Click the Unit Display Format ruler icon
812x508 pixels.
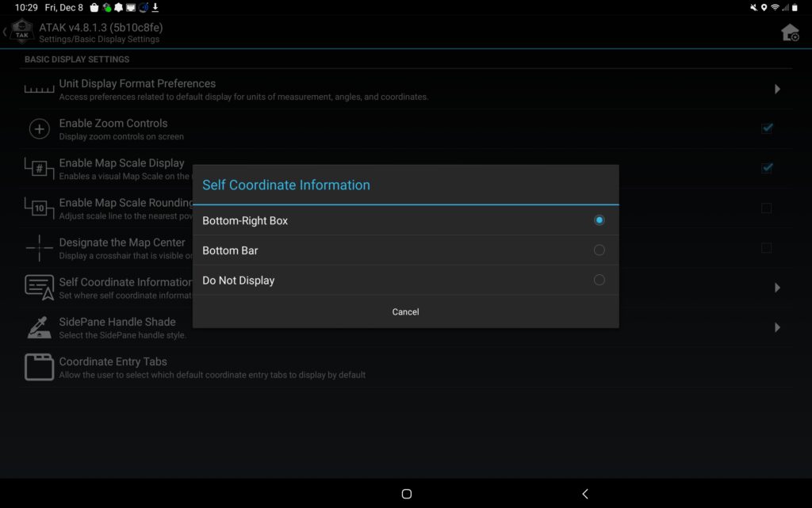pyautogui.click(x=38, y=89)
